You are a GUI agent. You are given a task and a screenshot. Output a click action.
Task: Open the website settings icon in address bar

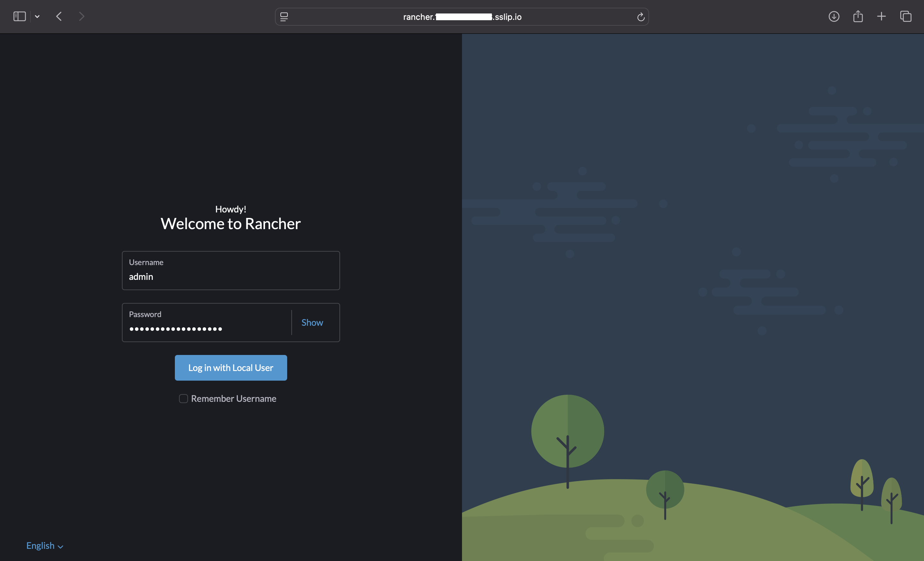pyautogui.click(x=284, y=16)
